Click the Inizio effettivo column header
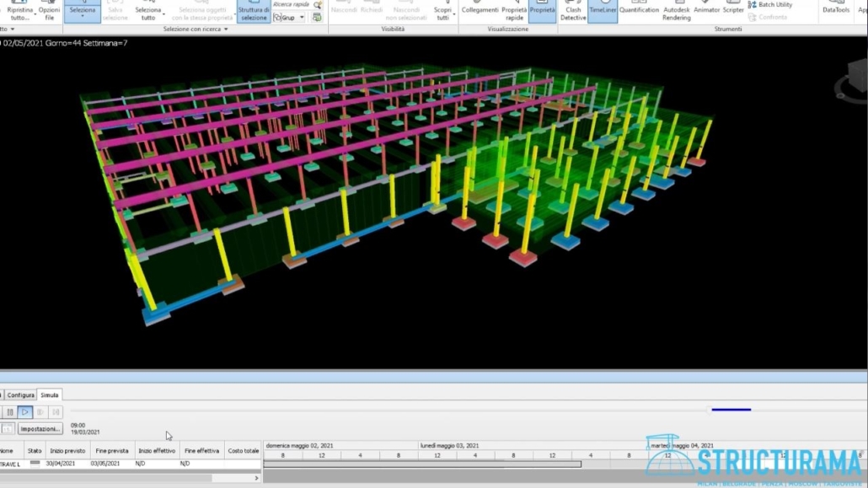 (157, 451)
